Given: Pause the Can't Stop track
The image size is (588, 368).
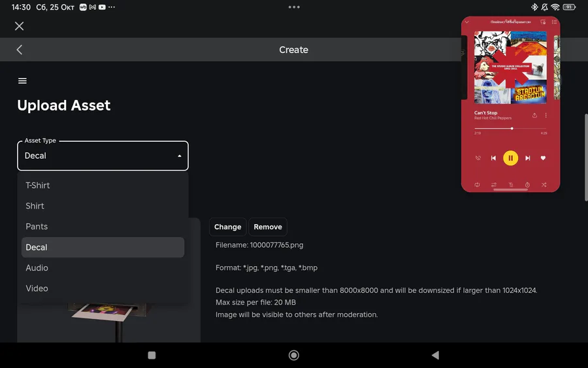Looking at the screenshot, I should (x=510, y=158).
